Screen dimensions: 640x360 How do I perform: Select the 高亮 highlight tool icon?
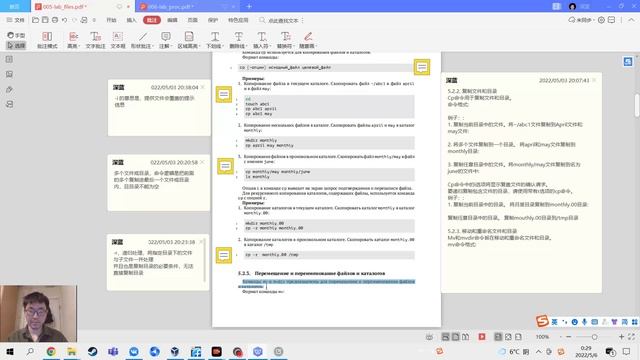pos(73,37)
